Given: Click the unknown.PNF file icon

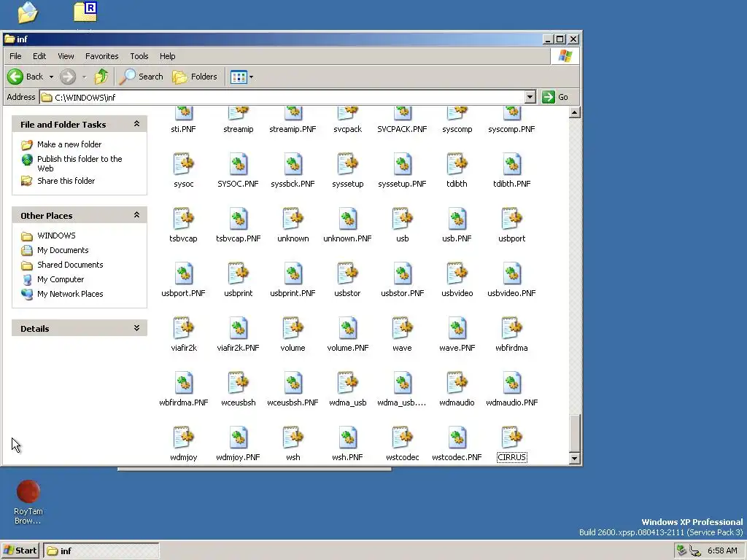Looking at the screenshot, I should [x=347, y=219].
